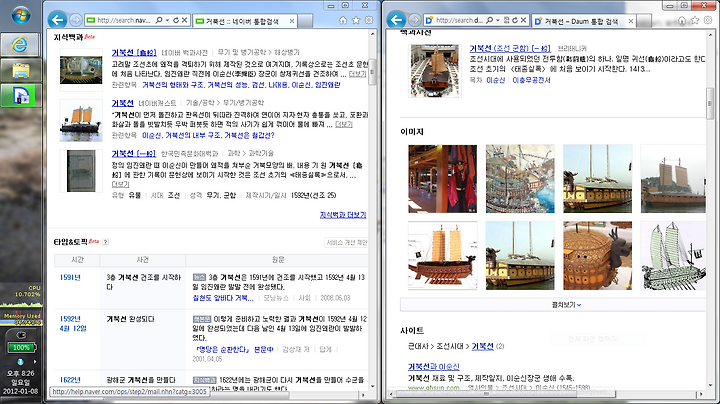Open a new tab in Daum window
Viewport: 720px width, 404px height.
[644, 21]
